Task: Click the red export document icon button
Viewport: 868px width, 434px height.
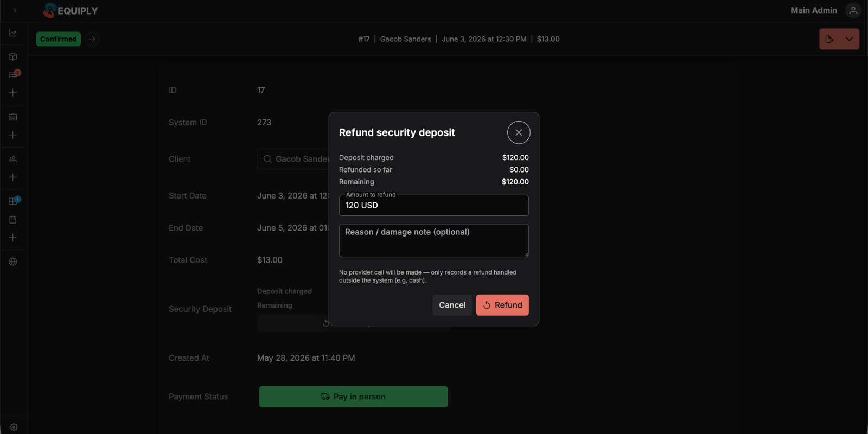Action: pyautogui.click(x=829, y=39)
